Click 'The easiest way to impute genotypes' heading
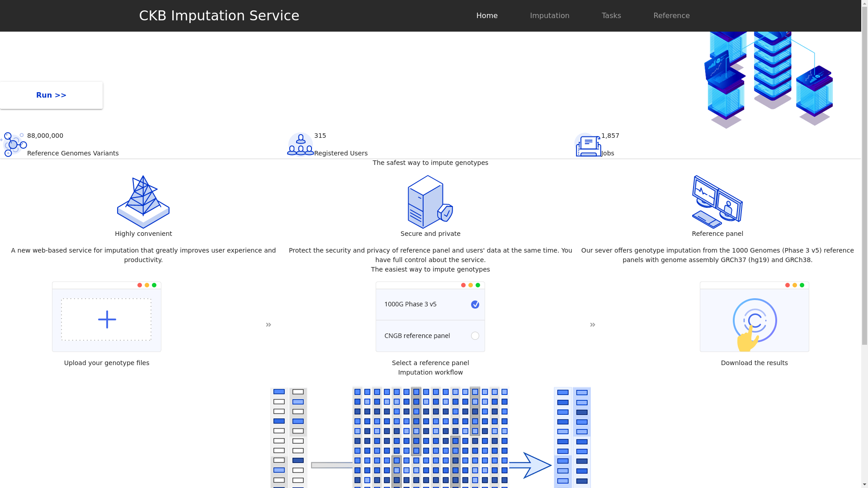 click(430, 269)
